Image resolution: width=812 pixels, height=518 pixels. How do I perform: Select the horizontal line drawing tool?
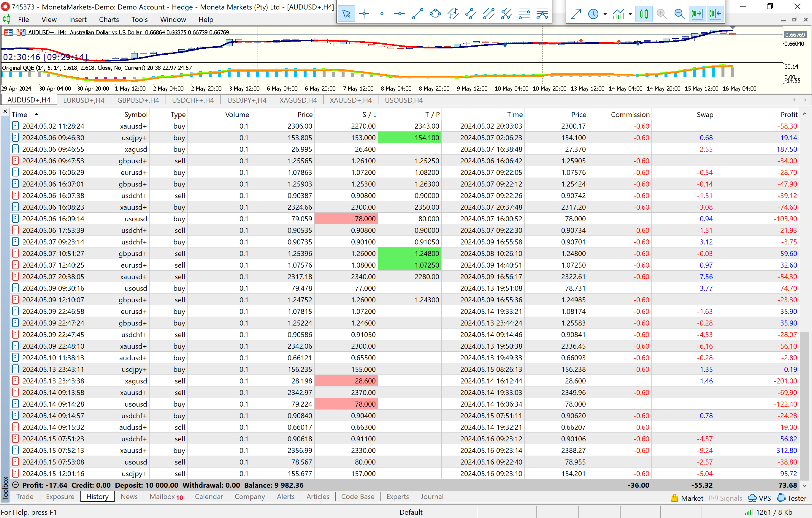399,14
